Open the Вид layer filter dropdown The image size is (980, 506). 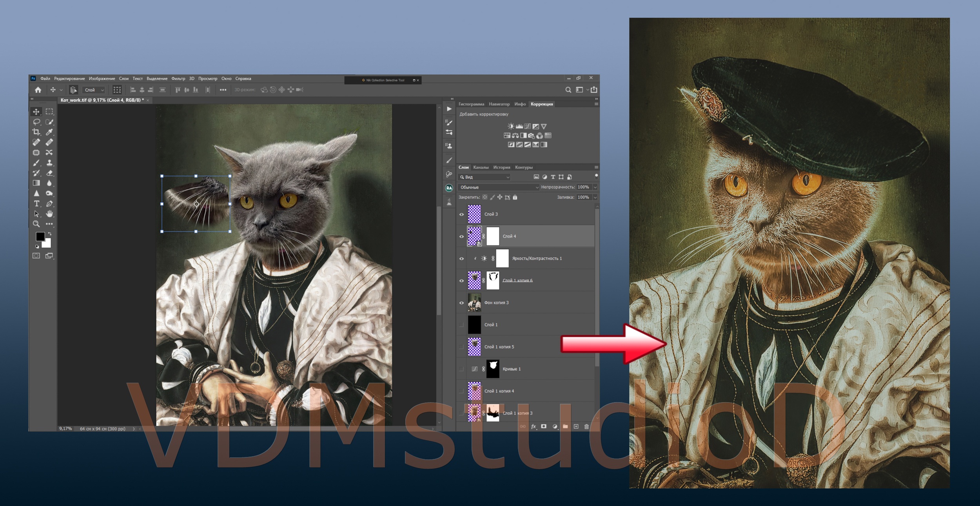click(x=485, y=177)
